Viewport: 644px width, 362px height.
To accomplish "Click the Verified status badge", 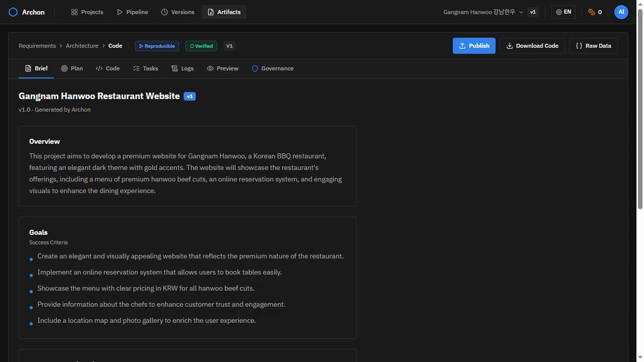I will point(201,46).
